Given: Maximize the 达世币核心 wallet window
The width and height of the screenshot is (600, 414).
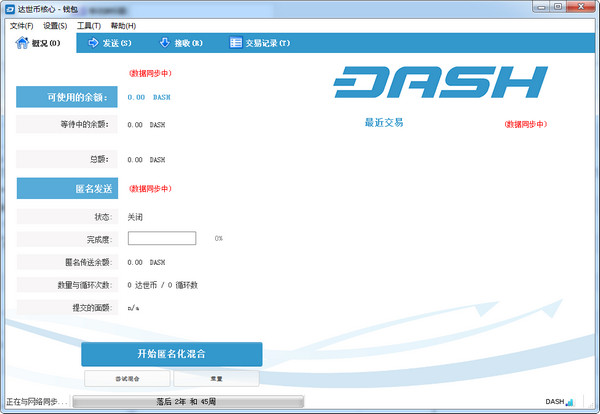Looking at the screenshot, I should [x=558, y=7].
